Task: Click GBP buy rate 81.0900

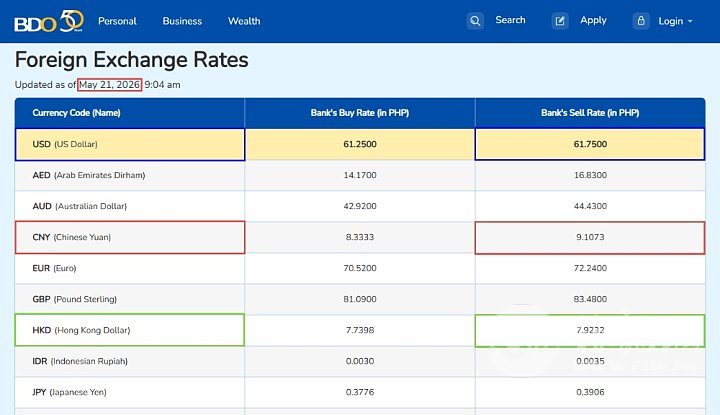Action: (360, 299)
